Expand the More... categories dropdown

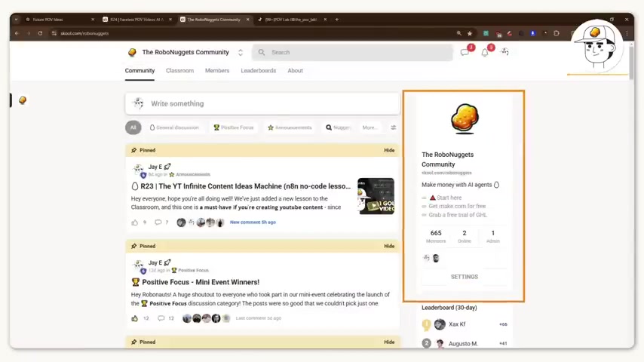pos(370,127)
